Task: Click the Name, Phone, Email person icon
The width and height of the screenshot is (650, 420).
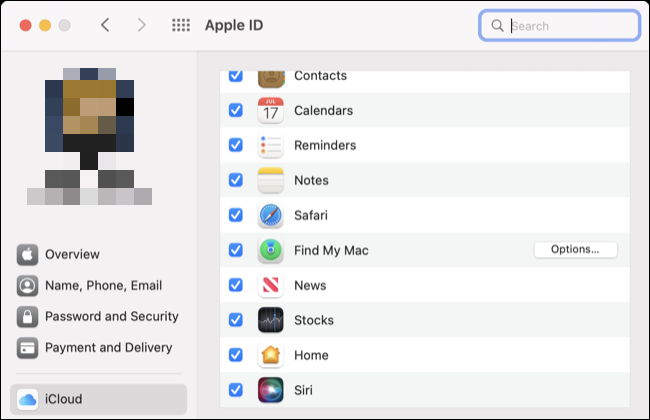Action: [x=27, y=285]
